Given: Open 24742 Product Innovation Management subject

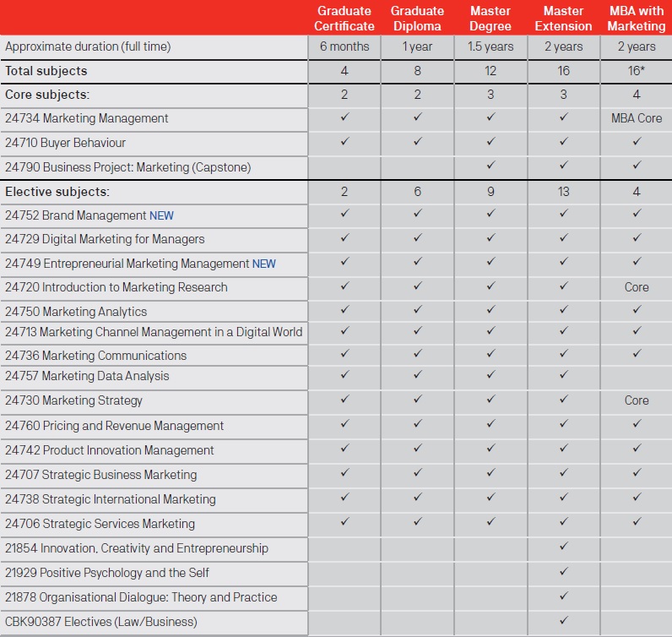Looking at the screenshot, I should click(x=109, y=450).
